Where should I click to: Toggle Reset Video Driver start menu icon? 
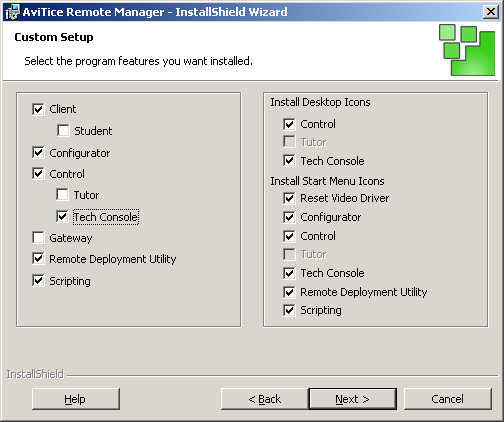click(x=289, y=198)
